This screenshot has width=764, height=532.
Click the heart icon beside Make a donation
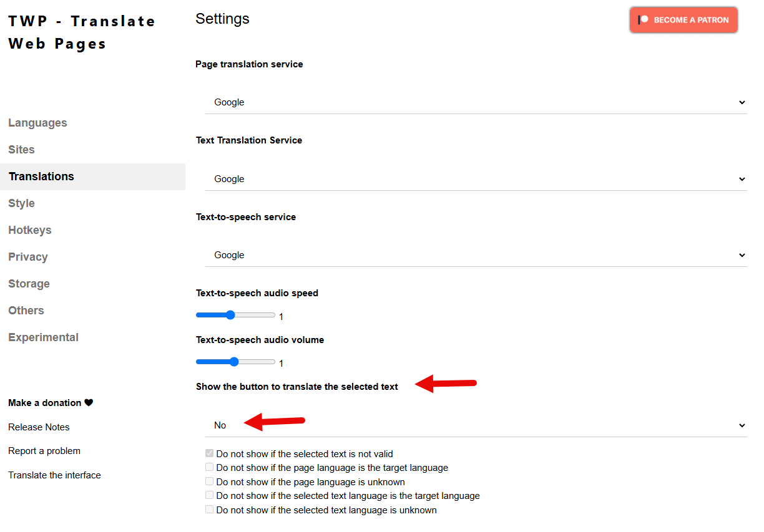(x=89, y=403)
